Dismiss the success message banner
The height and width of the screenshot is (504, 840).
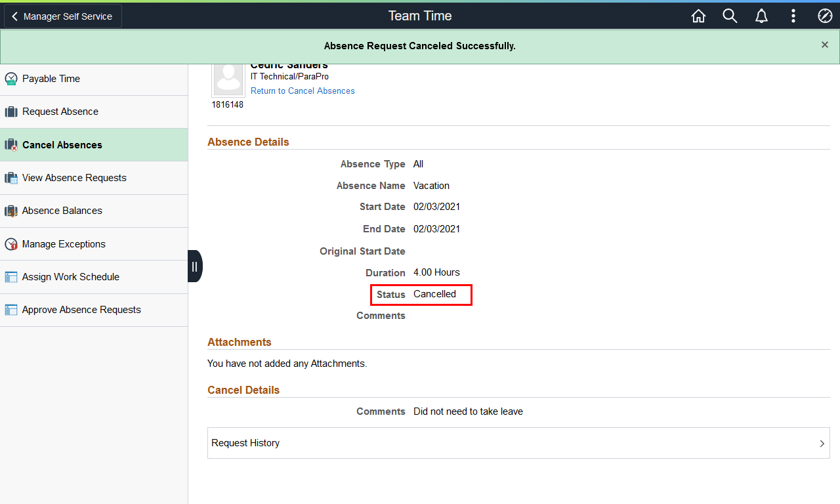(825, 45)
